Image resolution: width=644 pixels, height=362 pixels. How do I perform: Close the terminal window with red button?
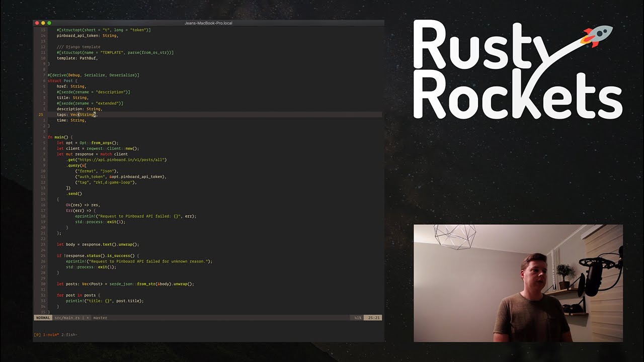(37, 23)
